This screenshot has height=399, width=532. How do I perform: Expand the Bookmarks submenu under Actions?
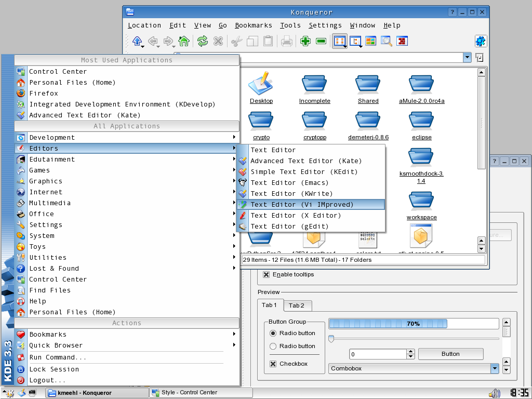coord(127,335)
